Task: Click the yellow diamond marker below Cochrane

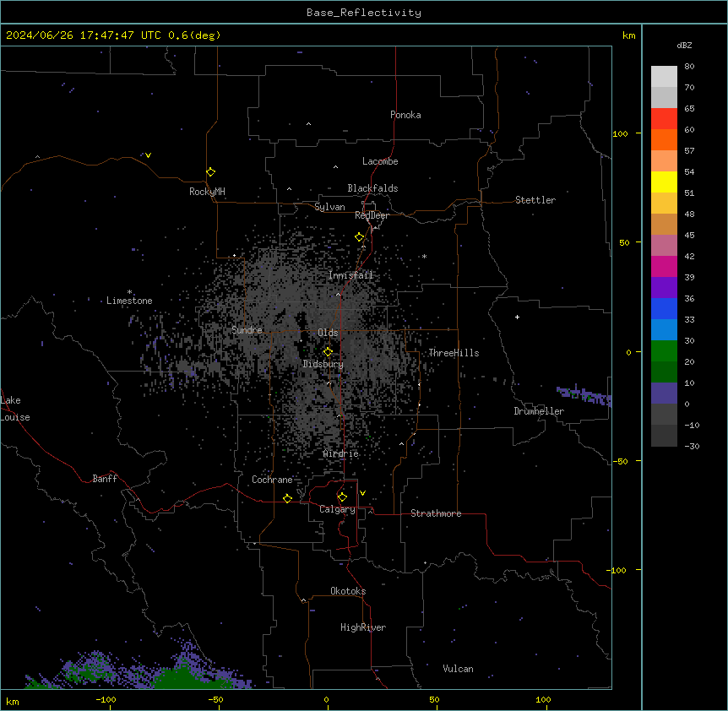Action: click(x=287, y=498)
